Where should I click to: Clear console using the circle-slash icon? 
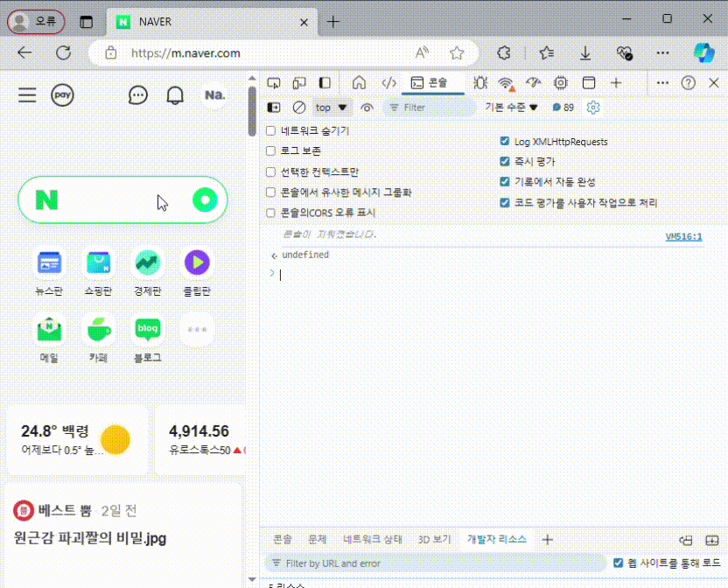click(x=299, y=108)
